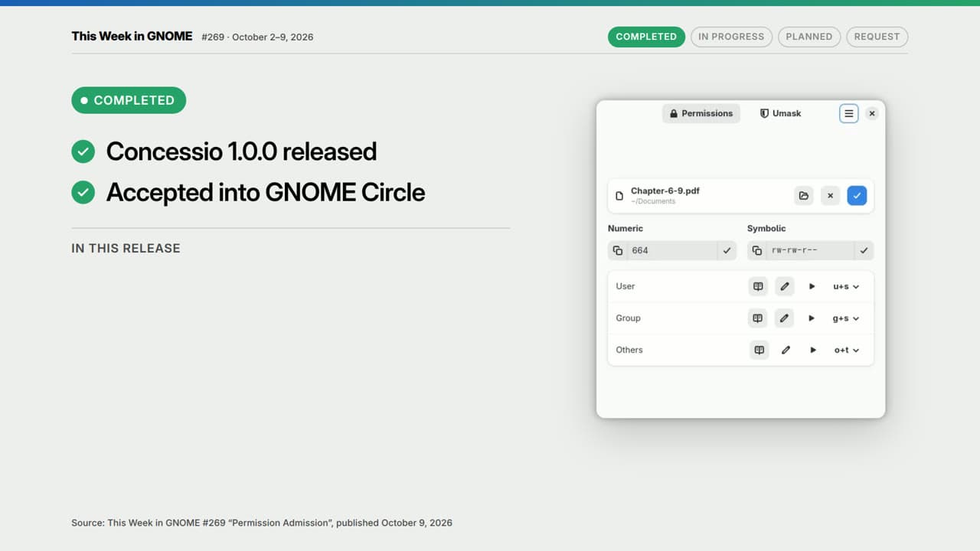Click the file icon beside Chapter-6-9.pdf
Screen dimensions: 980x551
tap(620, 197)
